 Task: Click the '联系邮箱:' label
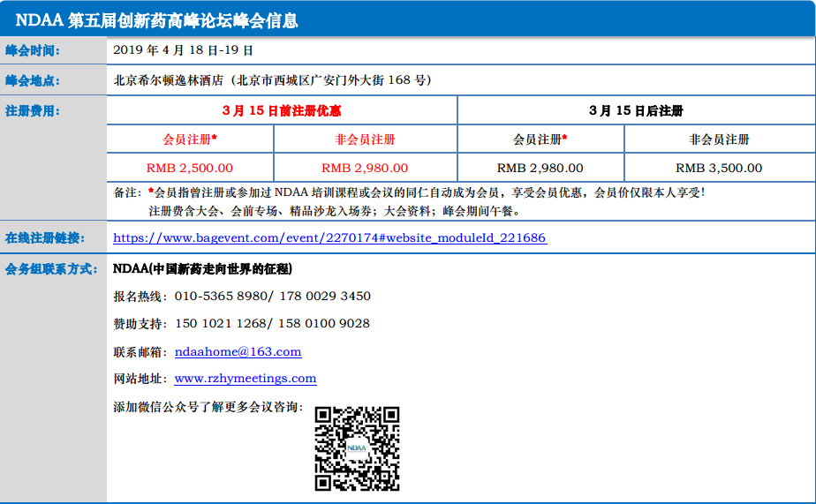[x=140, y=352]
